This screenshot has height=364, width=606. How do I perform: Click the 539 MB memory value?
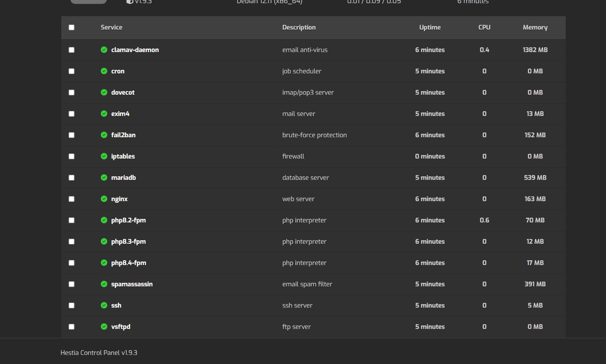(535, 177)
